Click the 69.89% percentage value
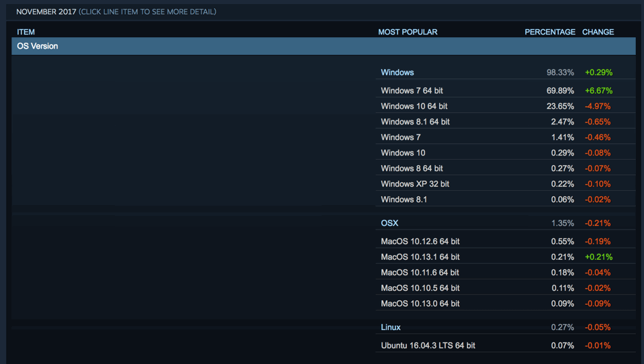 click(x=560, y=91)
